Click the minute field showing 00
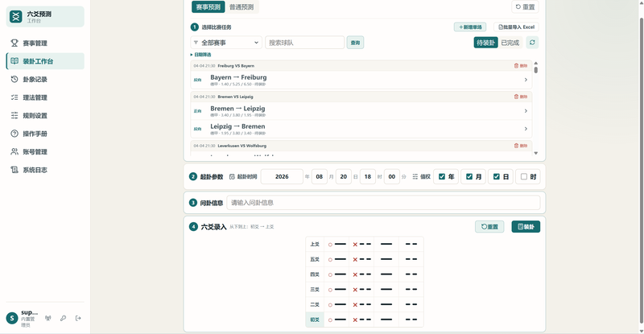644x334 pixels. click(x=392, y=176)
